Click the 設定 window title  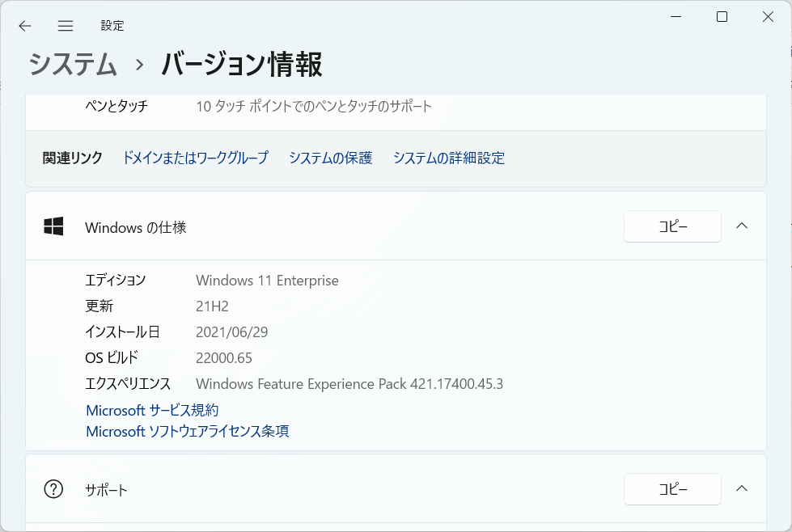click(112, 26)
